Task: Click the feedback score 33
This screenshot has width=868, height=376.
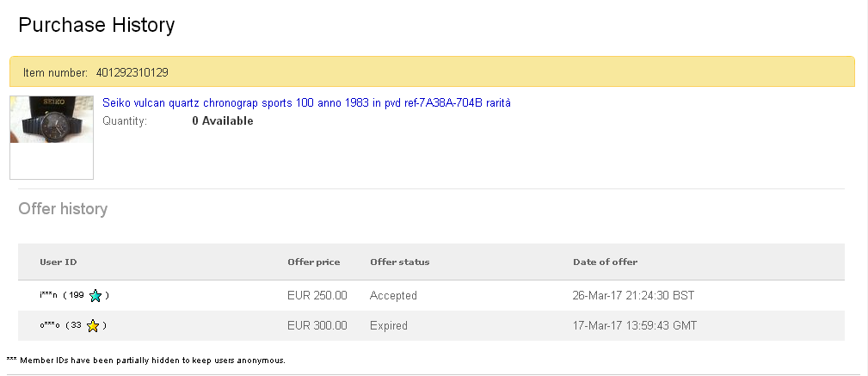Action: (x=77, y=325)
